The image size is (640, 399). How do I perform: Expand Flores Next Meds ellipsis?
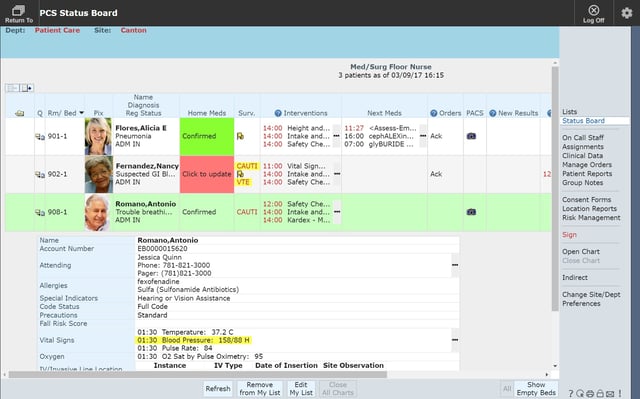[423, 136]
